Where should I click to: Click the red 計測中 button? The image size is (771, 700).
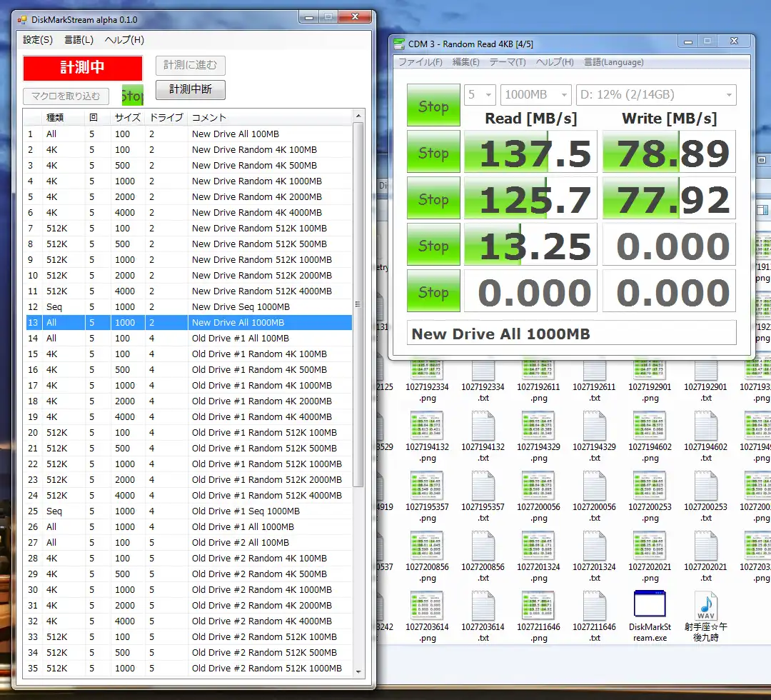83,67
